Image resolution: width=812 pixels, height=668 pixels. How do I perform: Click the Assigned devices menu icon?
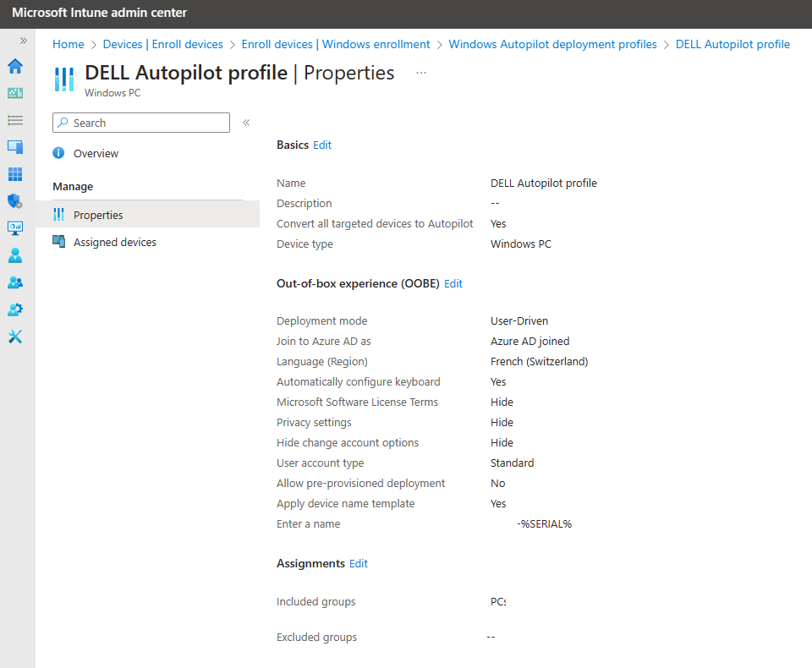58,241
